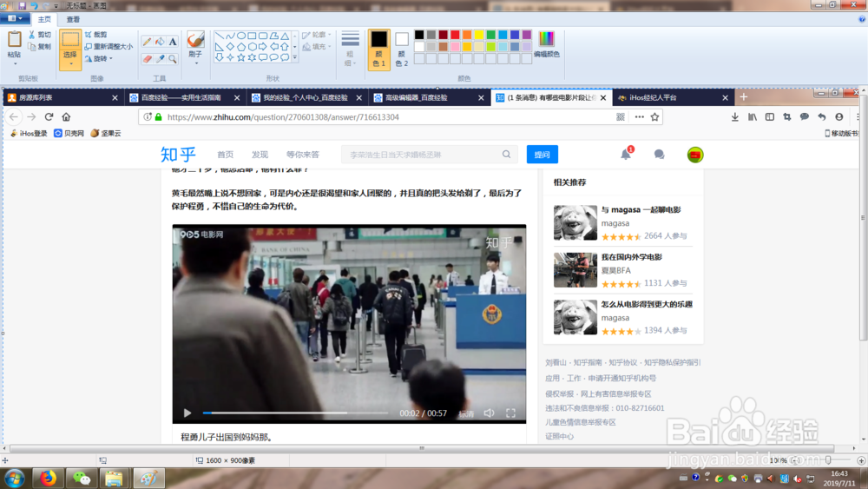Click the Crop (裁剪) button
868x489 pixels.
(96, 35)
